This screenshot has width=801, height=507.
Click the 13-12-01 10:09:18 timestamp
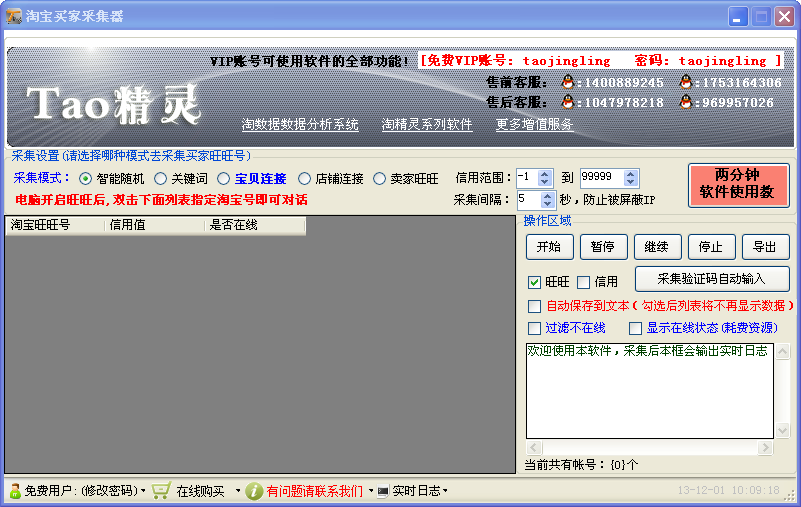[x=728, y=490]
